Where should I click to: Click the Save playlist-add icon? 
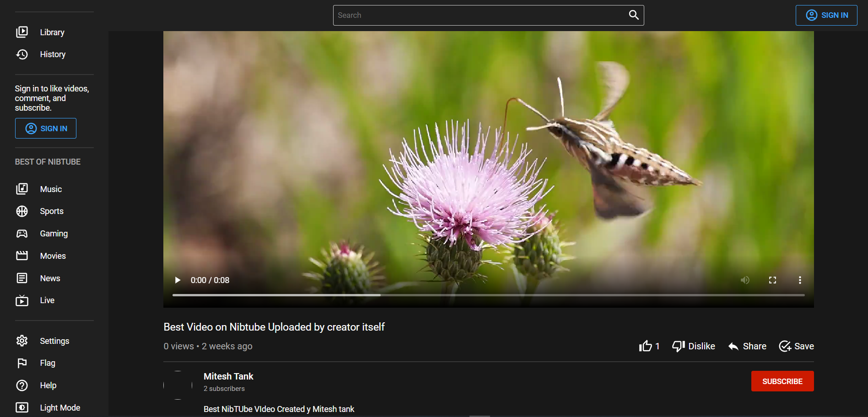785,346
